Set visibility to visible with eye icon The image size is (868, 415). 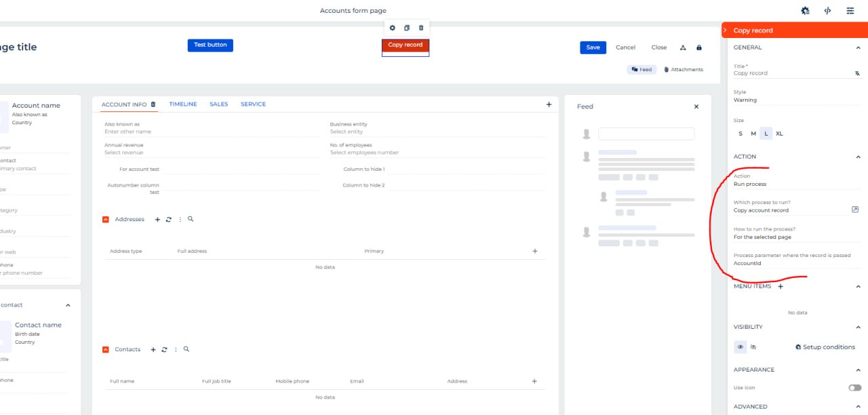point(741,347)
